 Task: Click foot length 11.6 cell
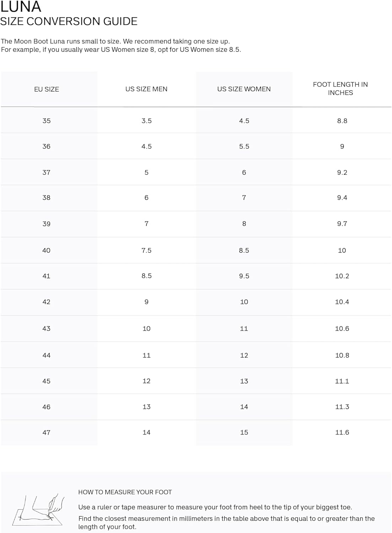click(x=342, y=432)
